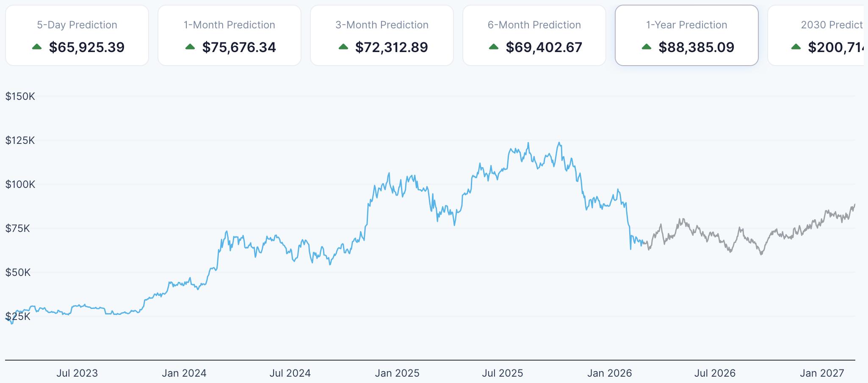The width and height of the screenshot is (868, 383).
Task: Toggle the 3-Month Prediction card selection
Action: click(x=381, y=35)
